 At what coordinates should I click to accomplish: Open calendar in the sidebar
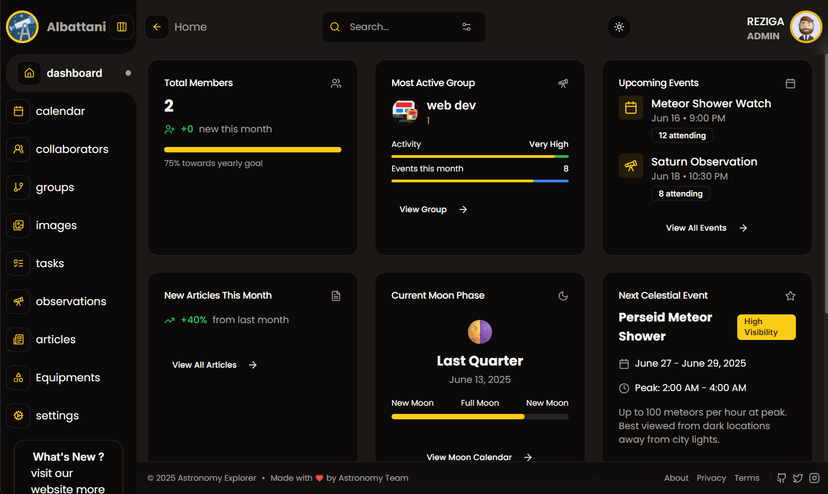(60, 112)
